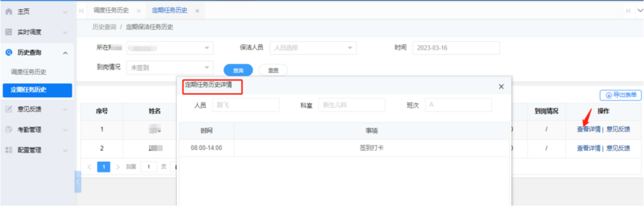Image resolution: width=644 pixels, height=212 pixels.
Task: Click the 实时调度 sidebar icon
Action: (9, 32)
